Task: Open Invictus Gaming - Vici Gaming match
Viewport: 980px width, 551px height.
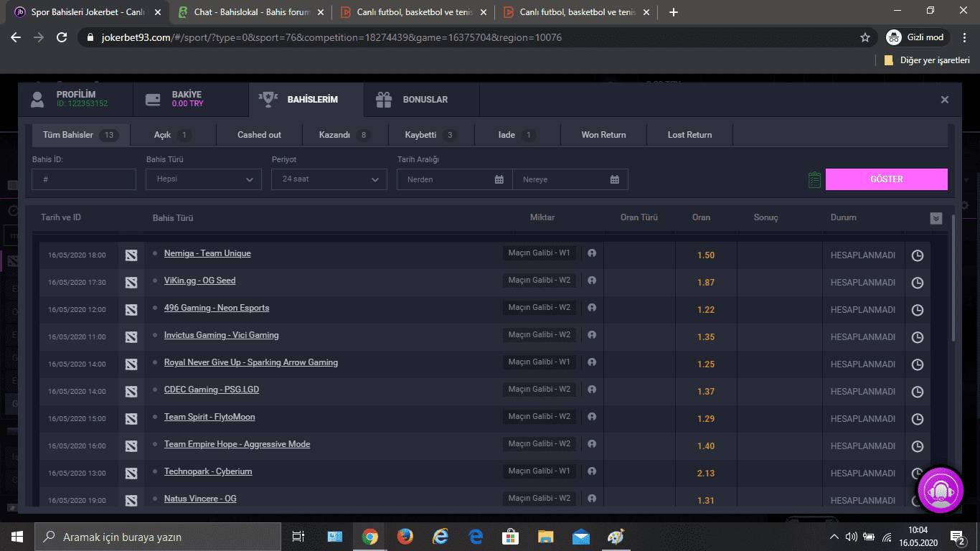Action: (221, 335)
